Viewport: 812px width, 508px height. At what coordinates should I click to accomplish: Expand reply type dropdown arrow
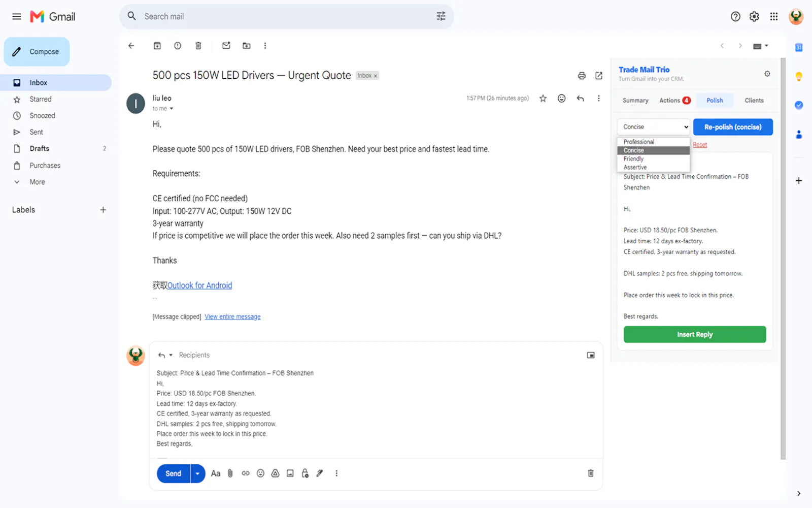(x=171, y=356)
